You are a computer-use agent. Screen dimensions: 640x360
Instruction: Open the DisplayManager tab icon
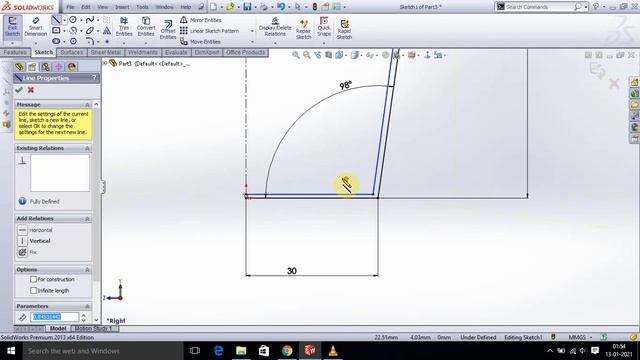point(72,67)
